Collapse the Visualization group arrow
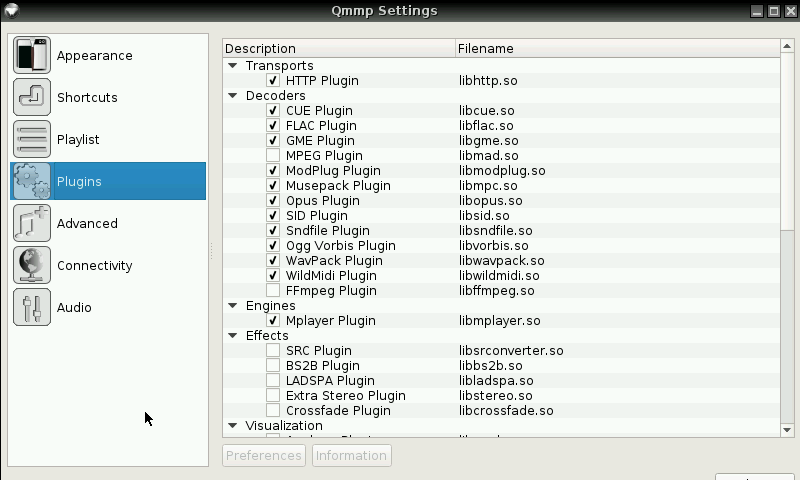Image resolution: width=800 pixels, height=480 pixels. pos(233,425)
